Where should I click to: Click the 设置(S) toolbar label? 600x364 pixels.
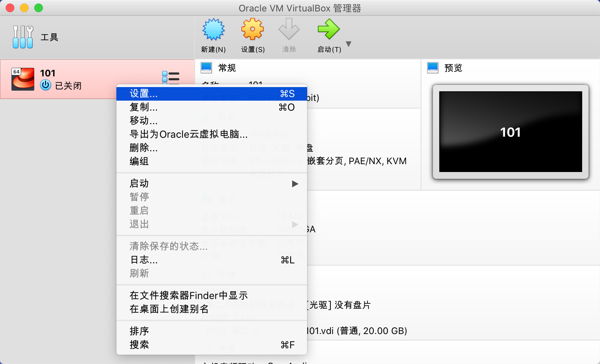253,50
